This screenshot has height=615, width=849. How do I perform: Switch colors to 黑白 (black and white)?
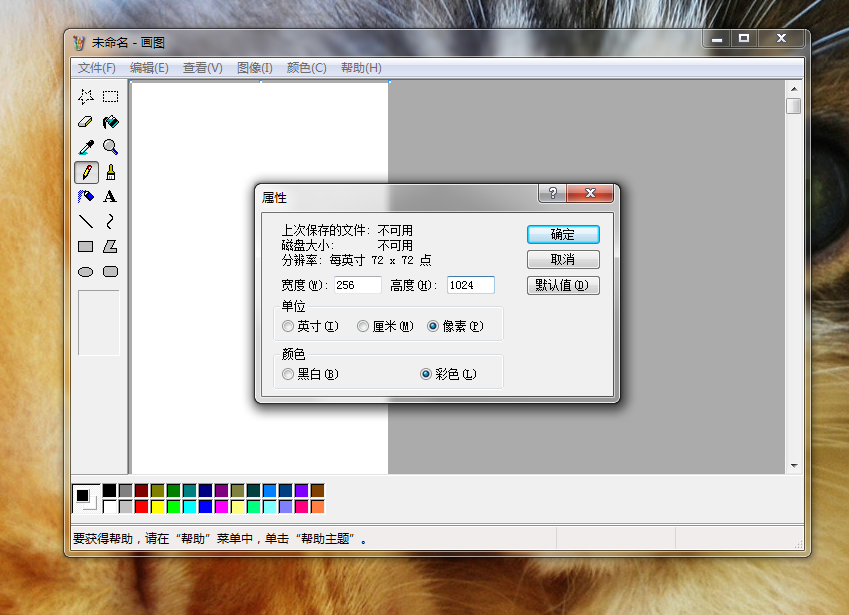(310, 374)
